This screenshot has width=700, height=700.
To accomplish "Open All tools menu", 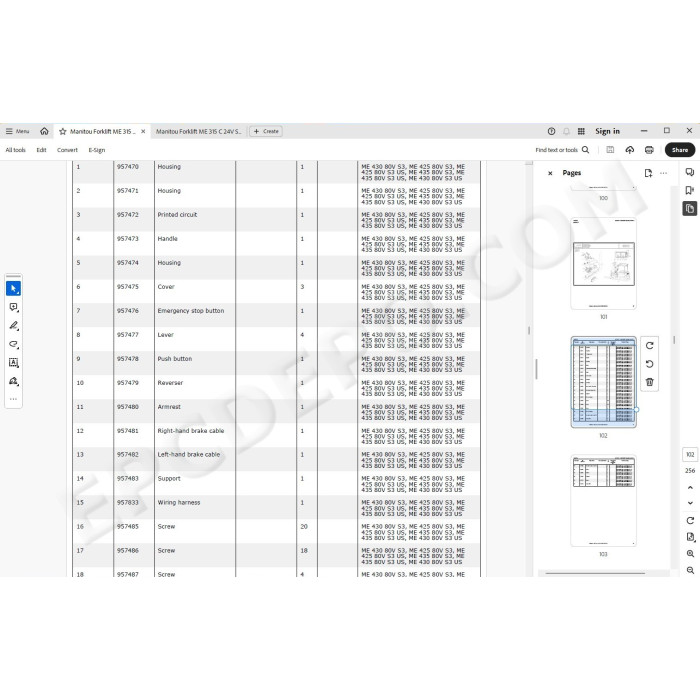I will coord(16,150).
